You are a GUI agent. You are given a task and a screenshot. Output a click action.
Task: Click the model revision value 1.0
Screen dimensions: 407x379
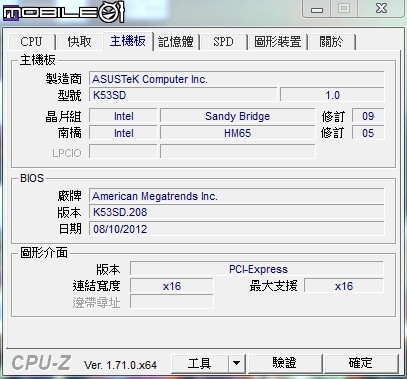coord(332,95)
